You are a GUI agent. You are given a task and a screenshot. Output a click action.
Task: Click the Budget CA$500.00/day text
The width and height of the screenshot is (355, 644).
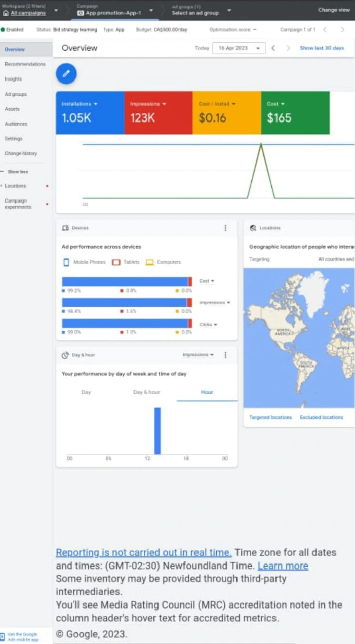162,30
